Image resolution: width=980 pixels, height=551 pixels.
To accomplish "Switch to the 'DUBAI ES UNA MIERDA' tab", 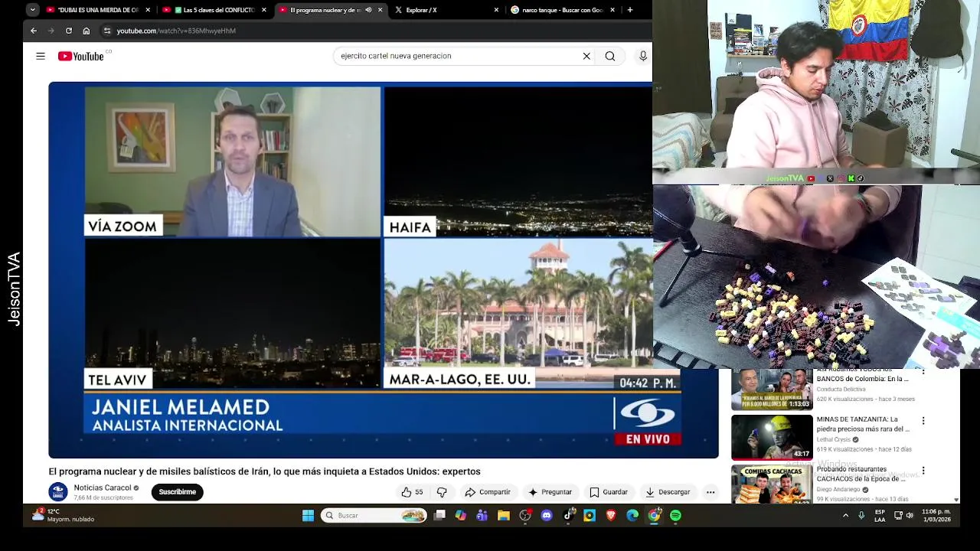I will (97, 10).
